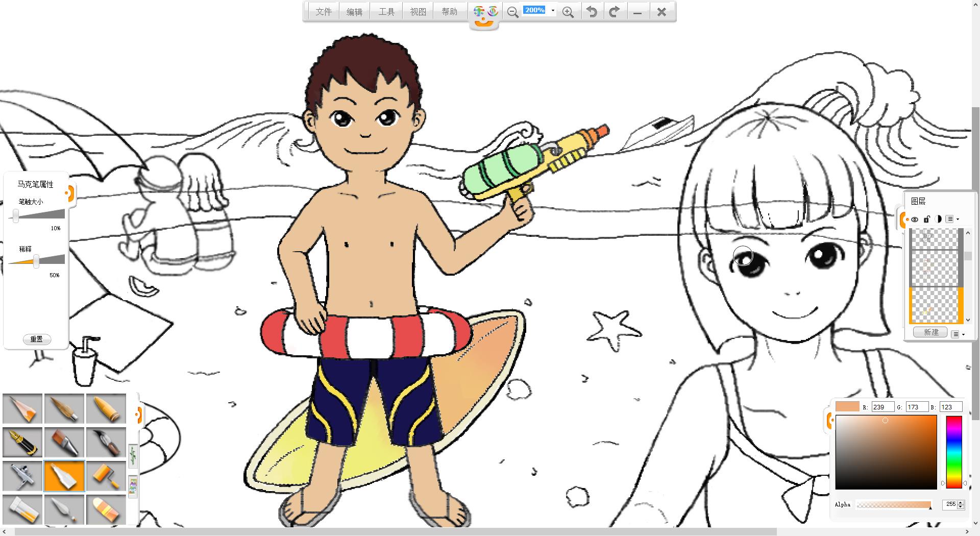Expand the dropdown next to 新建 button
The width and height of the screenshot is (980, 536).
pyautogui.click(x=958, y=334)
